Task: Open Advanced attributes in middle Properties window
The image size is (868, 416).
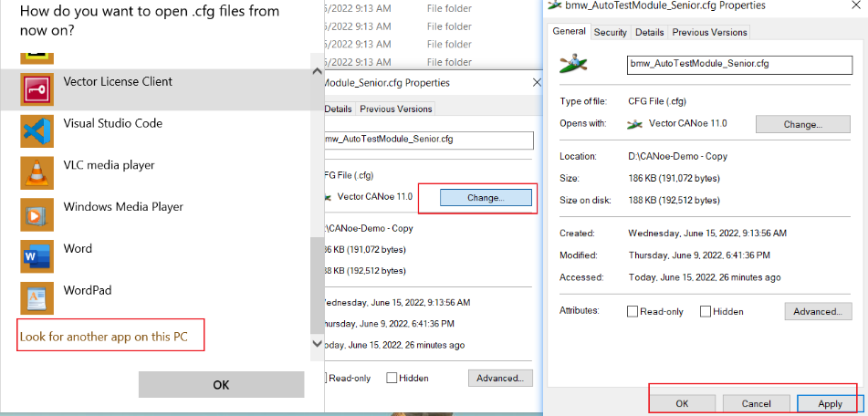Action: (500, 379)
